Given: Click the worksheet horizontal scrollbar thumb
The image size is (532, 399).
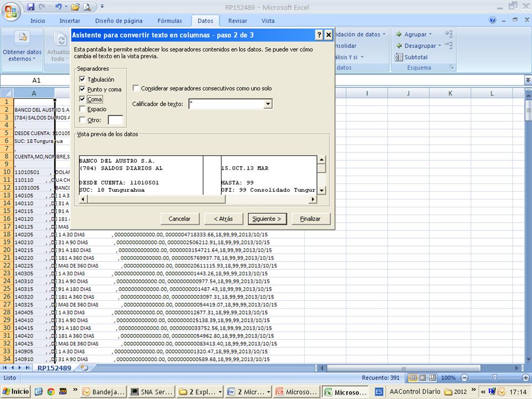Looking at the screenshot, I should pyautogui.click(x=403, y=368).
